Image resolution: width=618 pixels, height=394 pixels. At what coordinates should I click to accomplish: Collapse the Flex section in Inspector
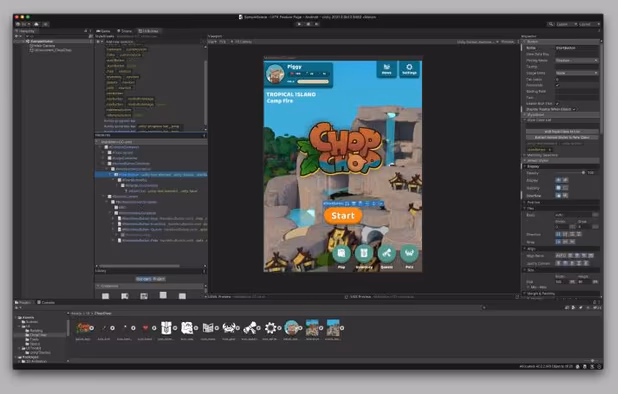click(x=525, y=208)
